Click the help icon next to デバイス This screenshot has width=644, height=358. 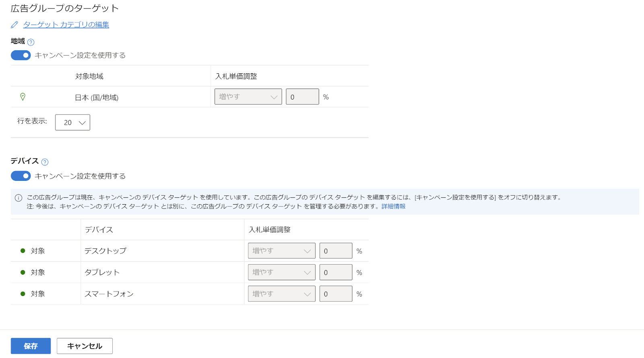tap(45, 162)
